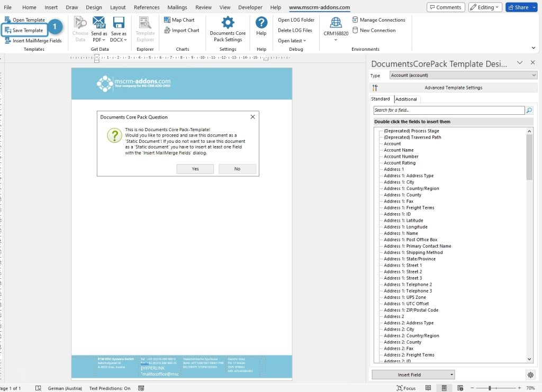Click the Open Template ribbon button
The height and width of the screenshot is (392, 542).
pos(25,20)
